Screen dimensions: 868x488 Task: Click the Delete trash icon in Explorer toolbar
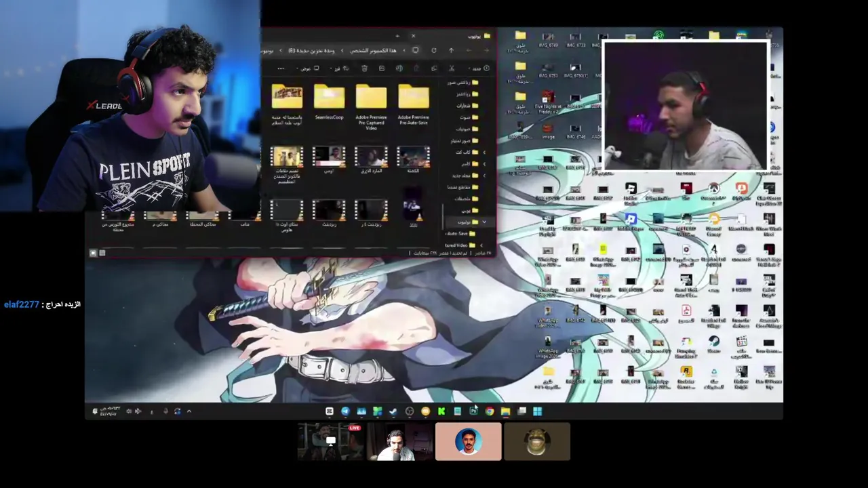click(x=365, y=68)
